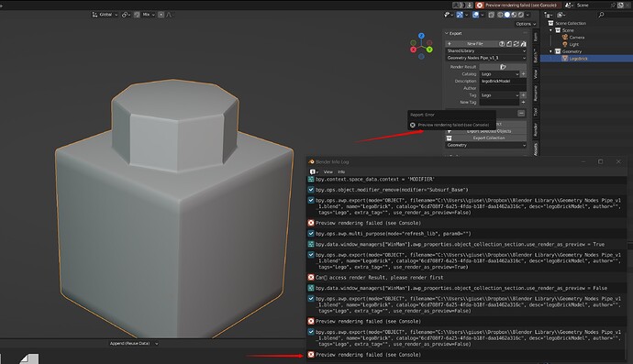Viewport: 633px width, 364px height.
Task: Open the View sidebar tab
Action: (536, 74)
